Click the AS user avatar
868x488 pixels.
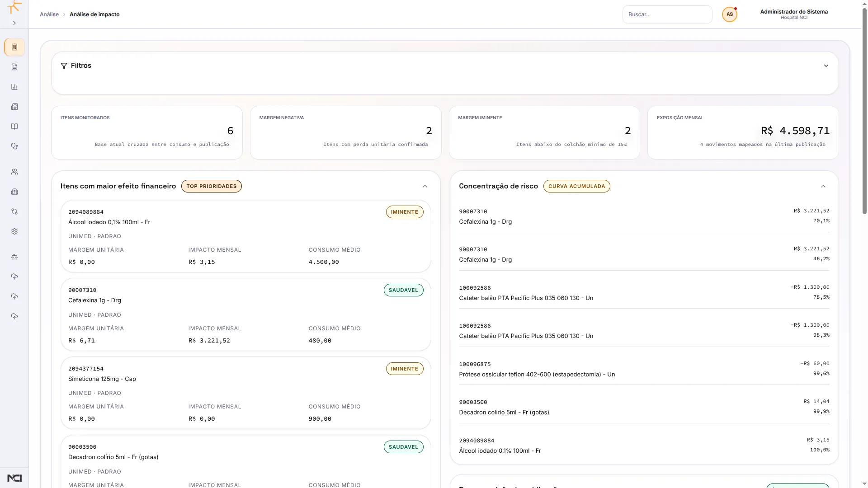tap(730, 14)
